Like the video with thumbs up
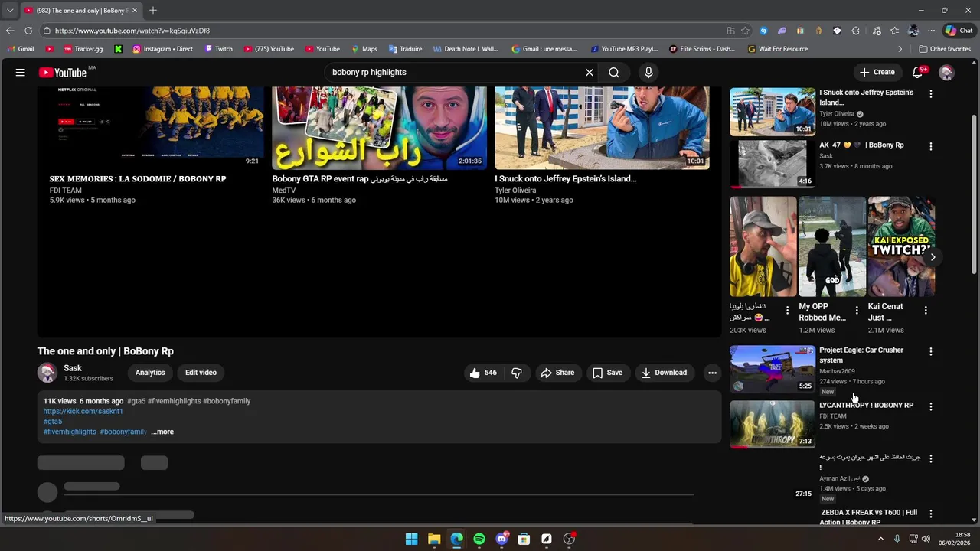 click(x=484, y=373)
